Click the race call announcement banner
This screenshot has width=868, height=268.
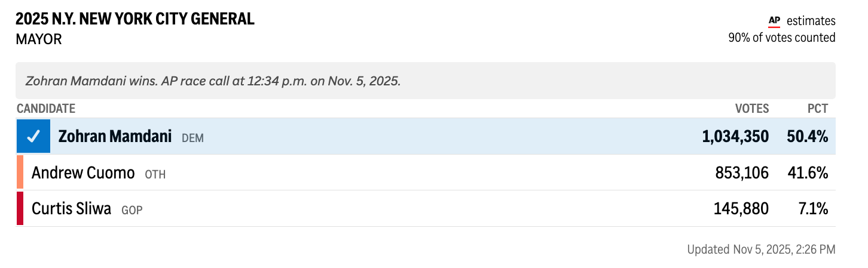point(425,81)
